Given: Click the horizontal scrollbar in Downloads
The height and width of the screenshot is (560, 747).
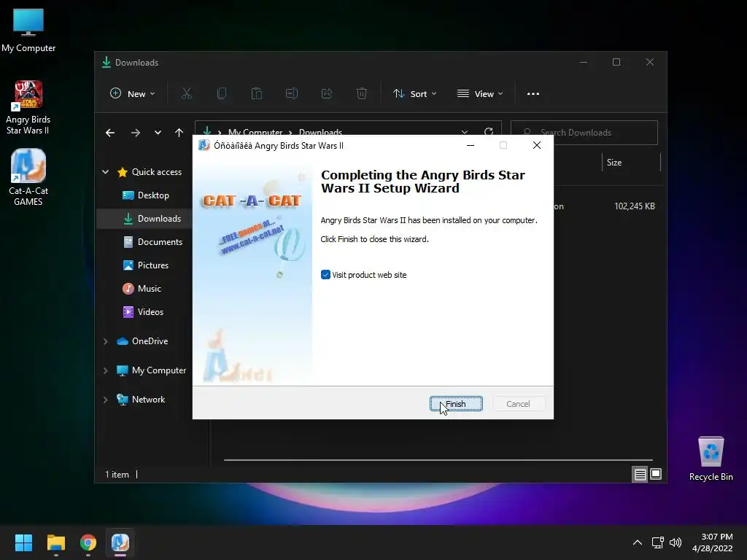Looking at the screenshot, I should (x=438, y=460).
